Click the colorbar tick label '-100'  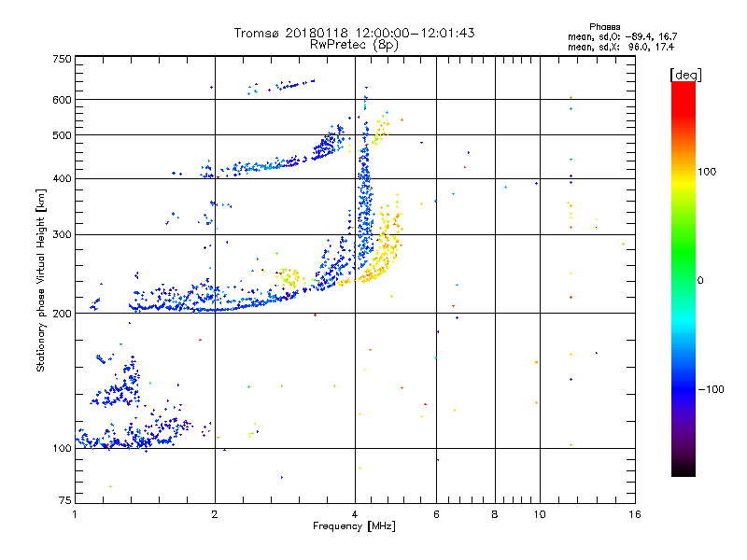711,389
